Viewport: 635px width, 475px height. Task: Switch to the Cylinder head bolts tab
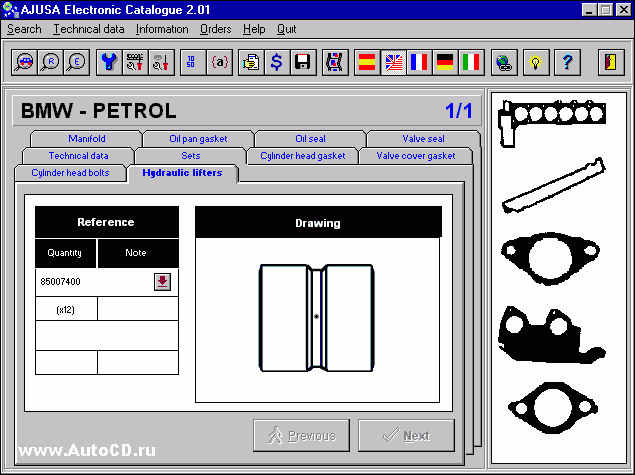coord(70,173)
